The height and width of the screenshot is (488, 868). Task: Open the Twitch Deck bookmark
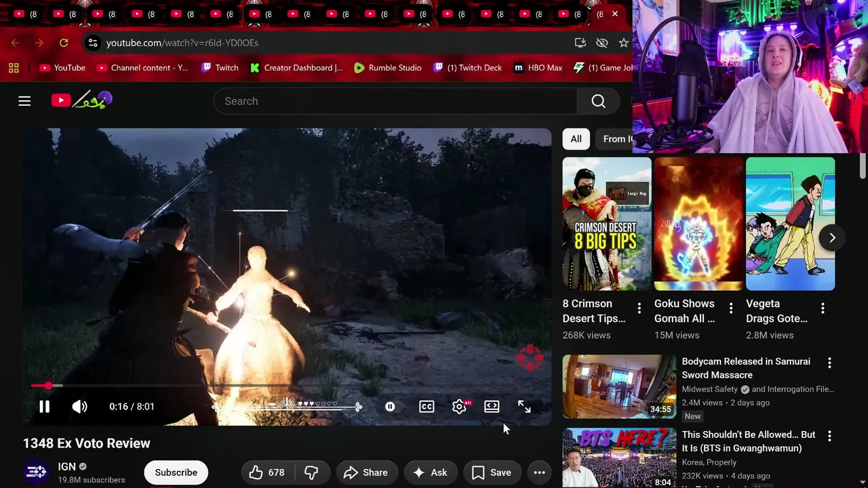coord(468,68)
